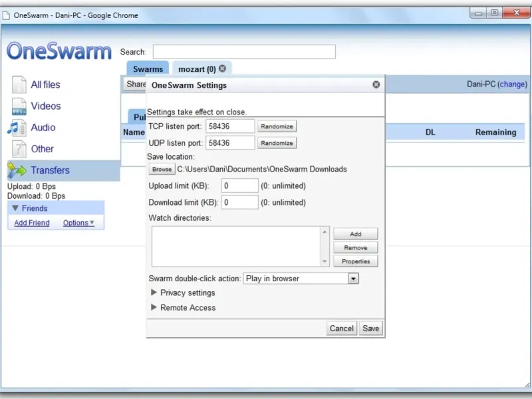This screenshot has width=532, height=399.
Task: Click the change computer name link
Action: 513,84
